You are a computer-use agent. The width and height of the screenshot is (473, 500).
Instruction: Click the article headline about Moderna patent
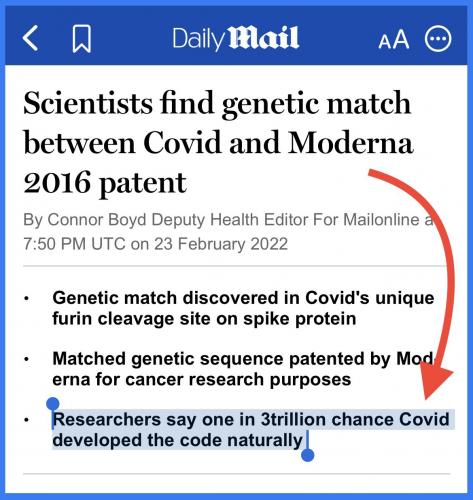tap(218, 143)
